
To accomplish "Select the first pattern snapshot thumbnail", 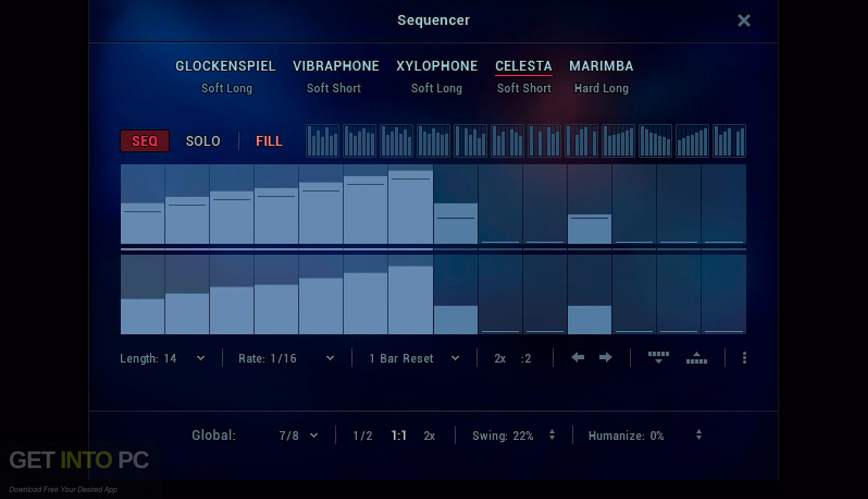I will (322, 140).
